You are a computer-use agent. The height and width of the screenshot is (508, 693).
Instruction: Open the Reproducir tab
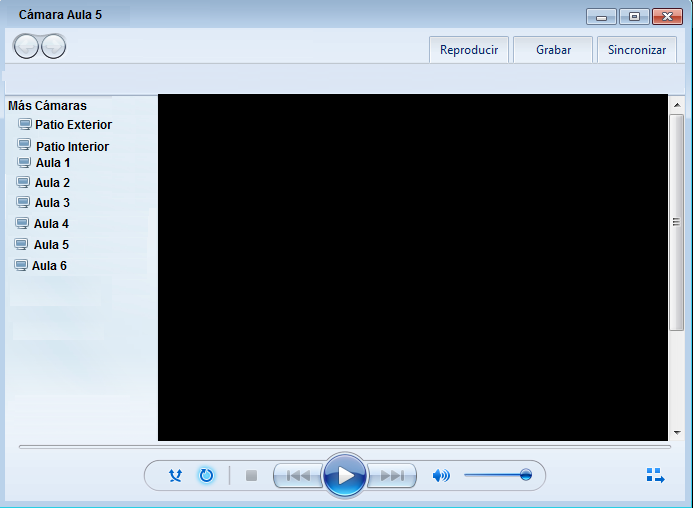(469, 50)
